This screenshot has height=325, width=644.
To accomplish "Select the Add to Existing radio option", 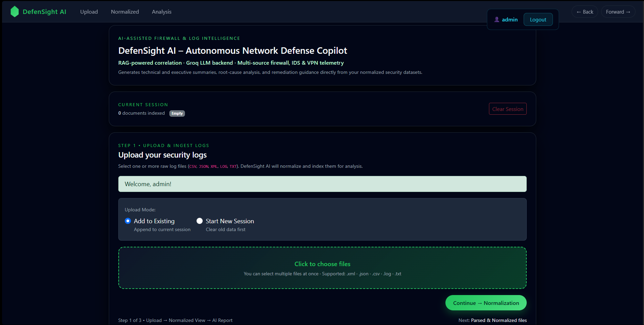I will point(128,221).
